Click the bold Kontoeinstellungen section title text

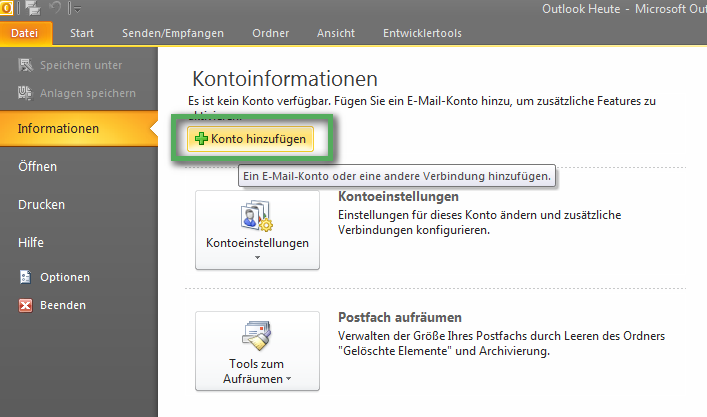tap(398, 197)
